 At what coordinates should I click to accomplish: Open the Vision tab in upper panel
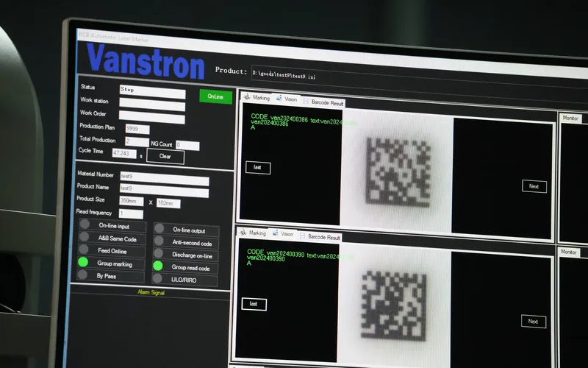point(290,99)
